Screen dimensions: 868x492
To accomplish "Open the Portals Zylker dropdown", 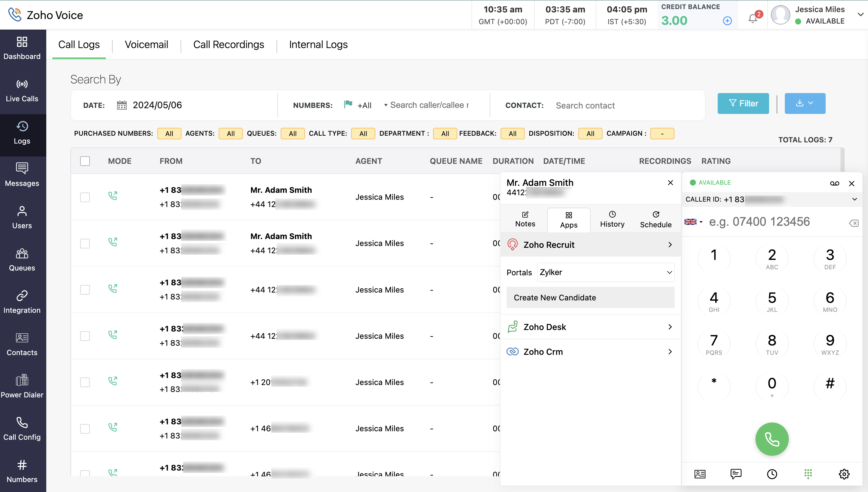I will point(605,272).
